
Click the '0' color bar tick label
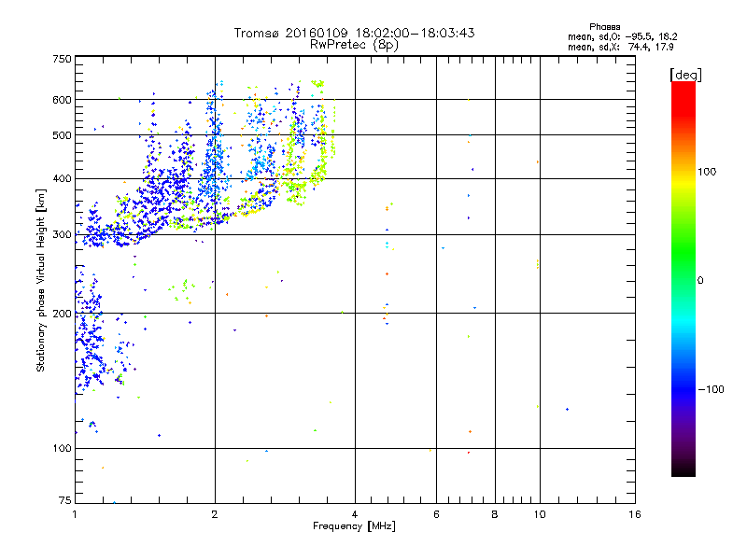click(x=700, y=280)
